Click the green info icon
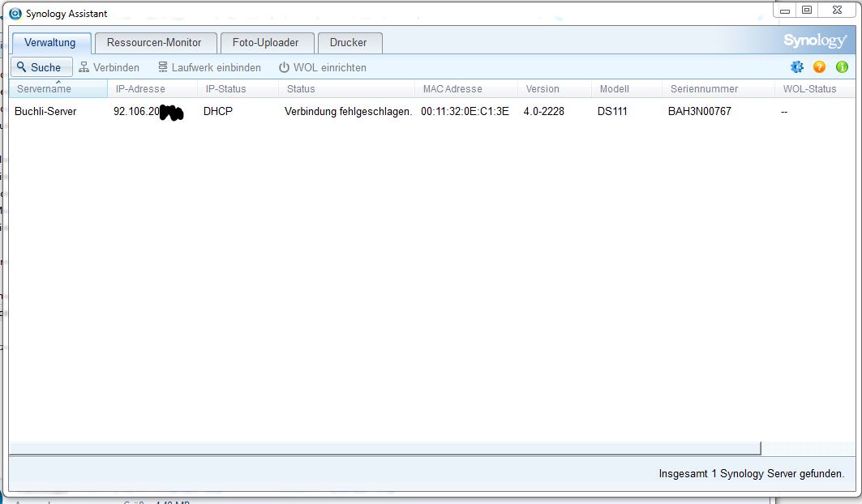 [x=841, y=67]
